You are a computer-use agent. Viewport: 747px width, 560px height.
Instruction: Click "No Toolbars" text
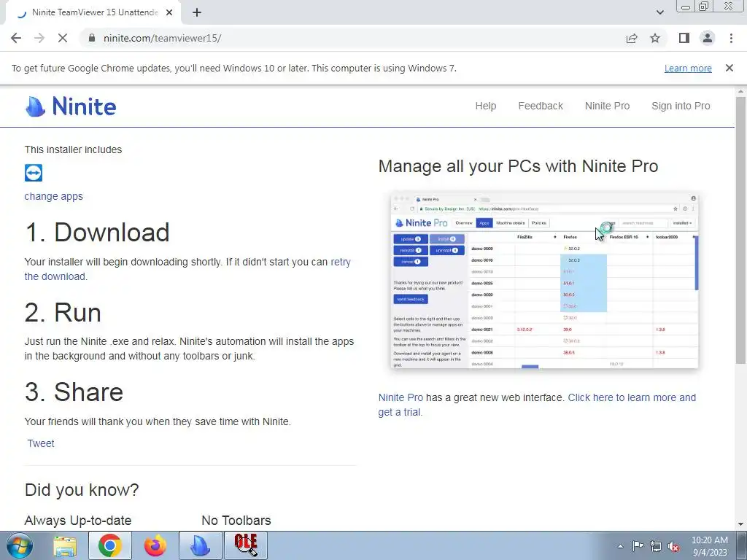(236, 521)
